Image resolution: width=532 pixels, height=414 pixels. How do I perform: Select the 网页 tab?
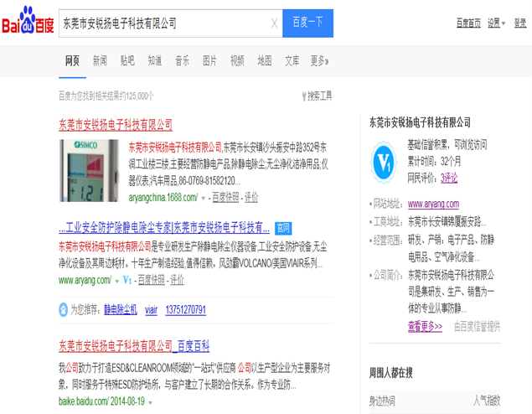tap(72, 61)
